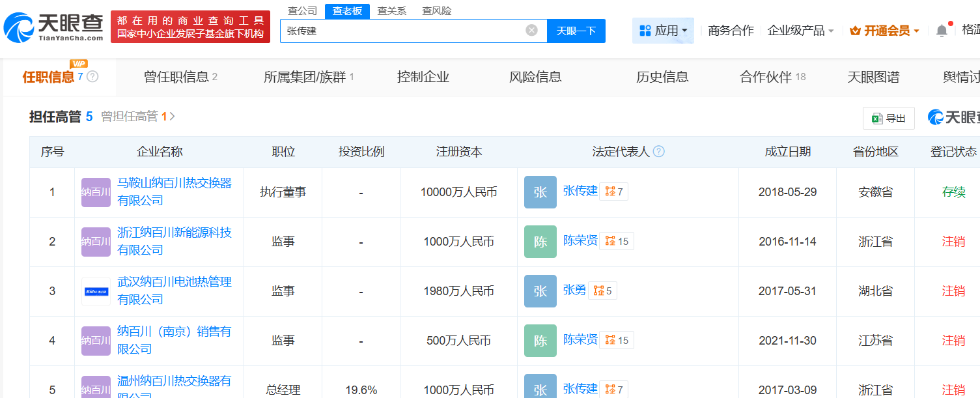Open relation graph icon for 张传建 row 1

click(x=613, y=192)
